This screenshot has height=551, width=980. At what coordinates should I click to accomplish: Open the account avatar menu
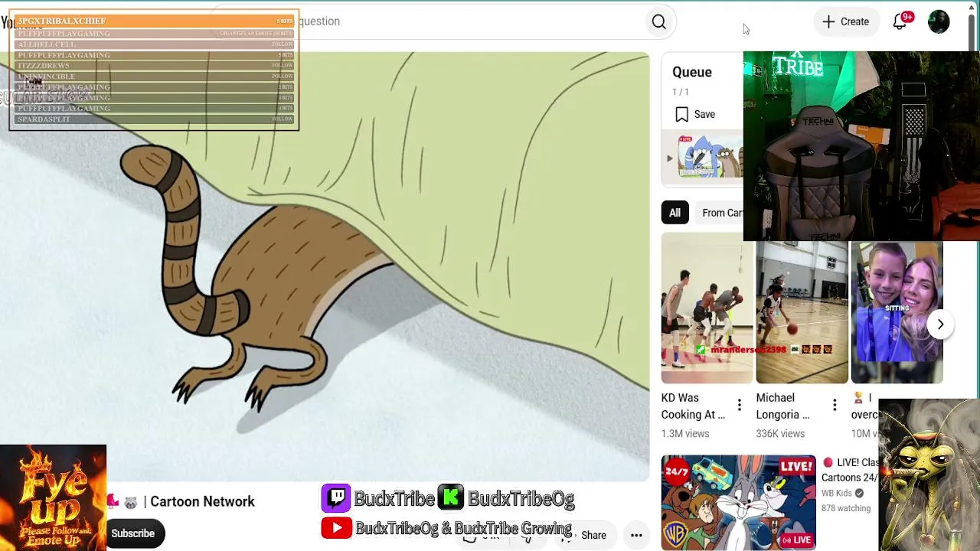click(x=939, y=21)
